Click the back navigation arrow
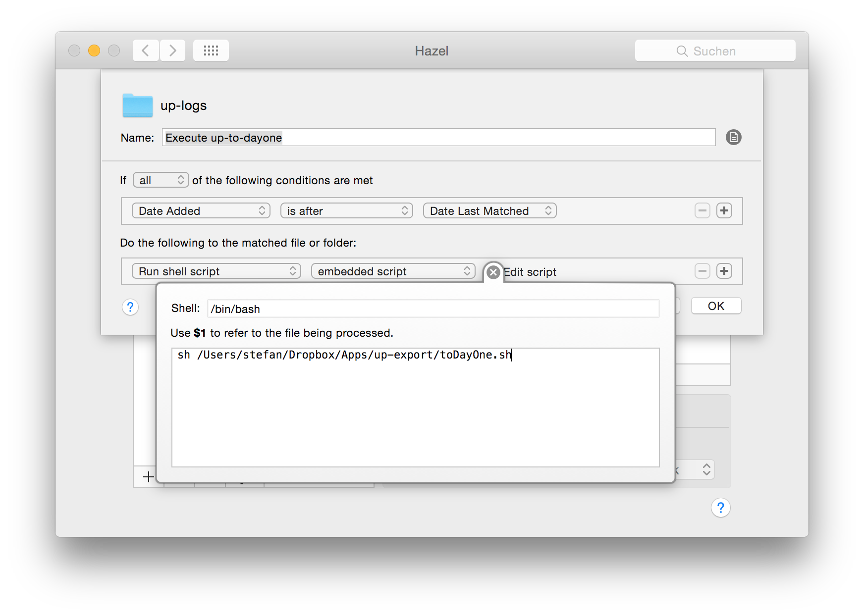 (x=145, y=50)
